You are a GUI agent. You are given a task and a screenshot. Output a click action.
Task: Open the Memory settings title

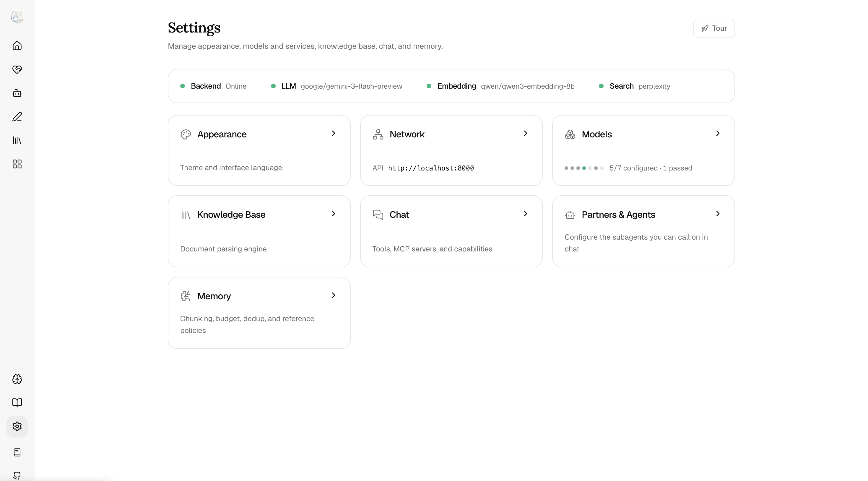pos(214,296)
